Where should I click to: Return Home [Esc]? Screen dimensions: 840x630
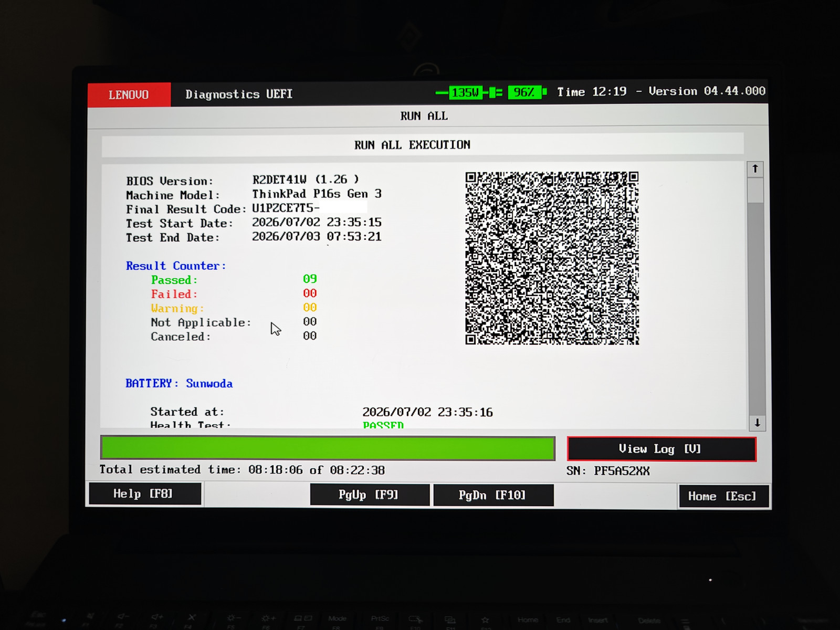[x=723, y=497]
